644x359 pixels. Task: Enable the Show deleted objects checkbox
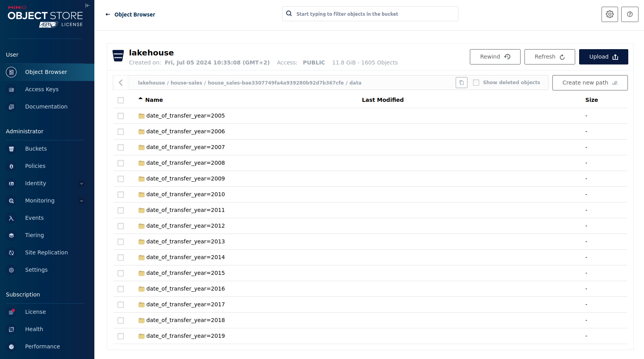point(476,83)
